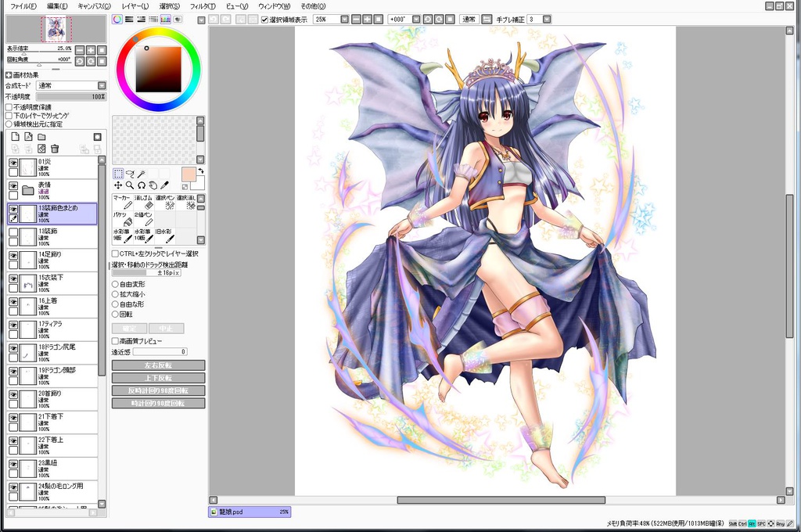The image size is (801, 532).
Task: Select the lasso selection tool
Action: point(130,174)
